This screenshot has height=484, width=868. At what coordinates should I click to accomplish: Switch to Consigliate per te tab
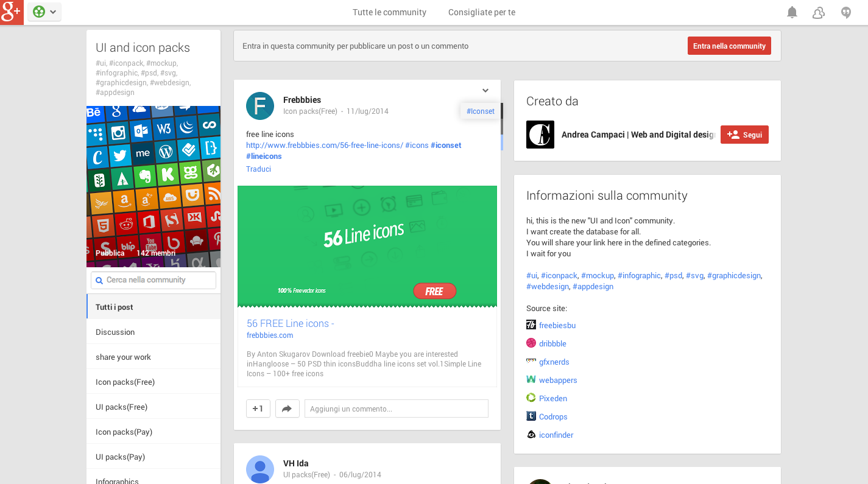coord(482,12)
